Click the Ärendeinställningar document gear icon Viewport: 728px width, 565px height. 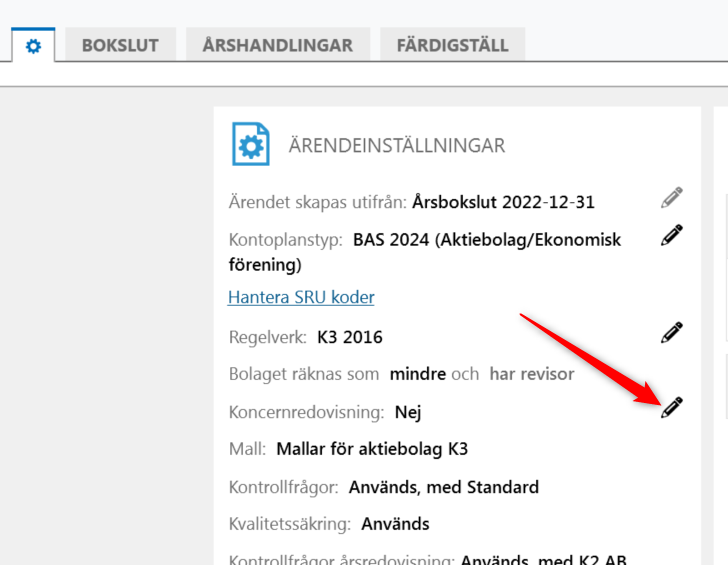tap(251, 144)
